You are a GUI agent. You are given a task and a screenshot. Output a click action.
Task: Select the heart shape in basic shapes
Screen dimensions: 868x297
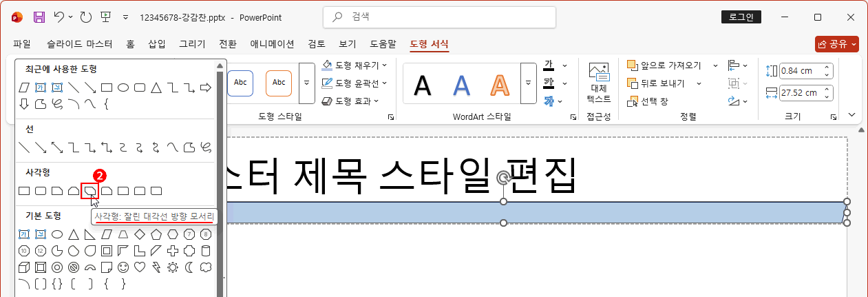point(140,267)
